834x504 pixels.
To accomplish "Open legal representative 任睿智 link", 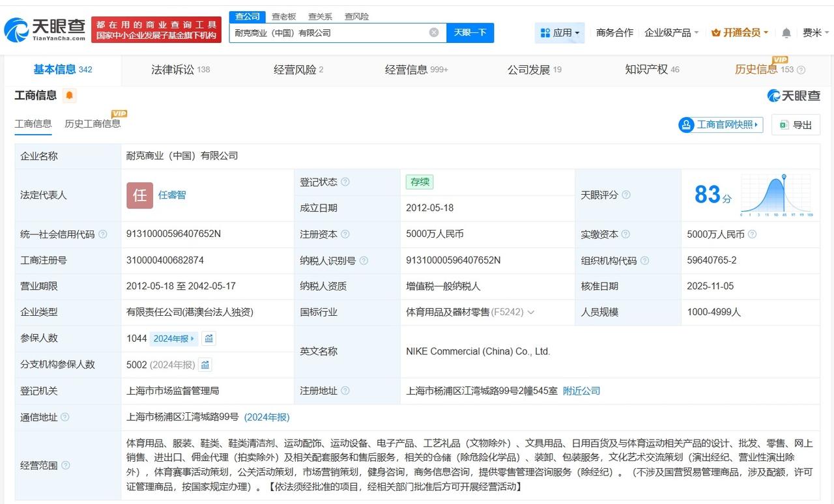I will (172, 195).
